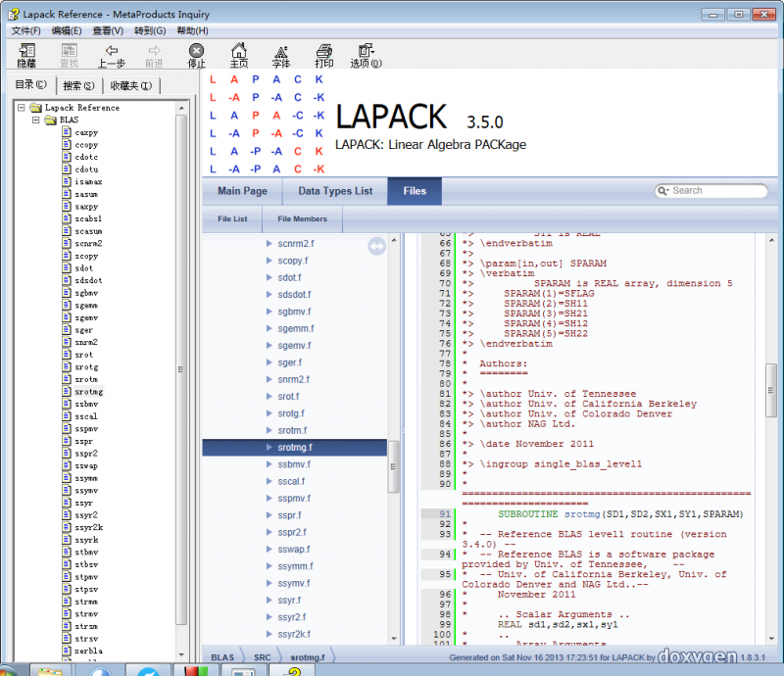Select the isamax entry in contents tree
The height and width of the screenshot is (676, 784).
87,182
